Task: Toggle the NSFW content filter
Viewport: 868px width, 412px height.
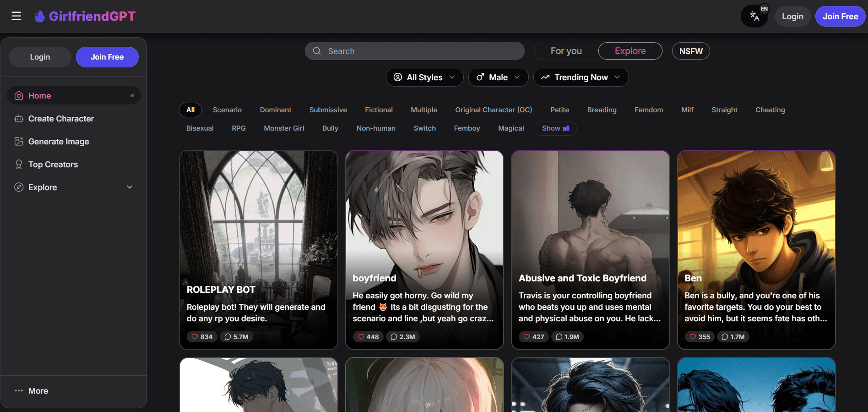Action: (691, 51)
